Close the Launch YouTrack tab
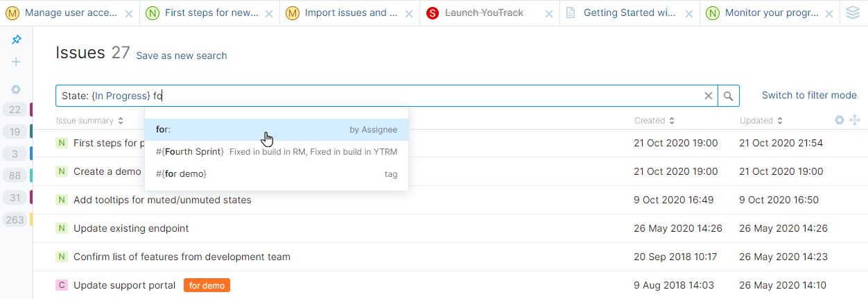Screen dimensions: 868x299 (x=549, y=13)
